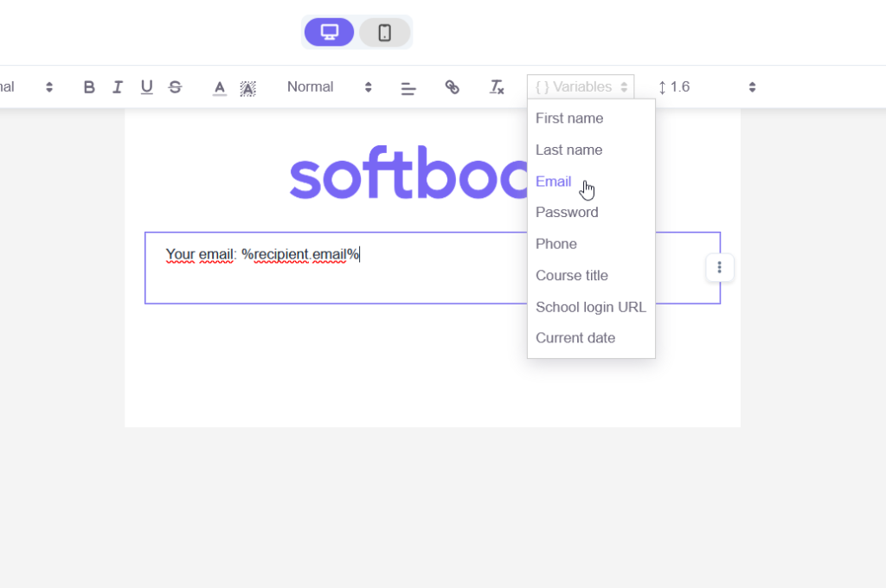Choose the School login URL variable
Viewport: 886px width, 588px height.
[590, 307]
